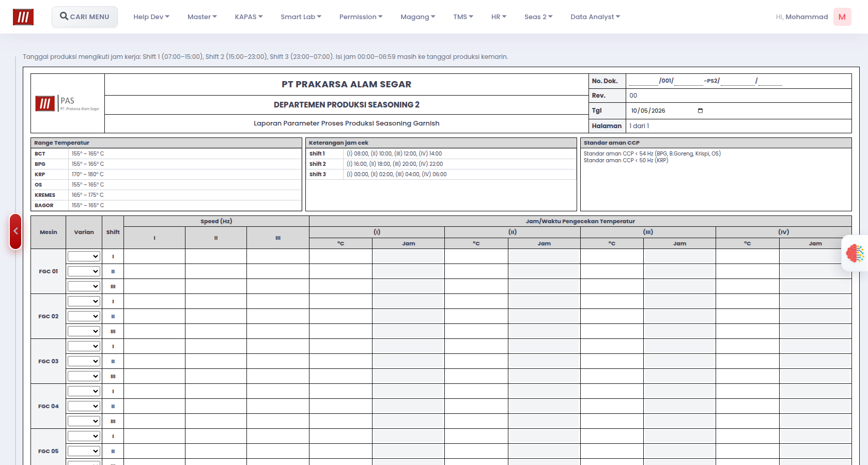Screen dimensions: 868x465
Task: Click check (III) Jam cell, FGC 03 shift II
Action: click(x=680, y=361)
